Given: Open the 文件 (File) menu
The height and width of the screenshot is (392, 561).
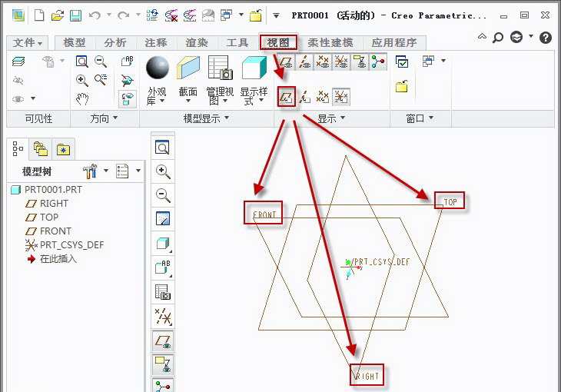Looking at the screenshot, I should click(x=28, y=43).
